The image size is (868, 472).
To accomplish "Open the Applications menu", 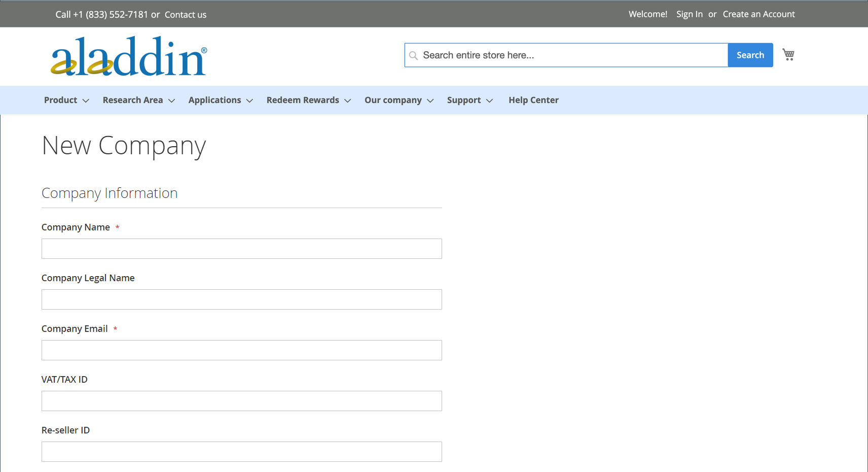I will 214,100.
